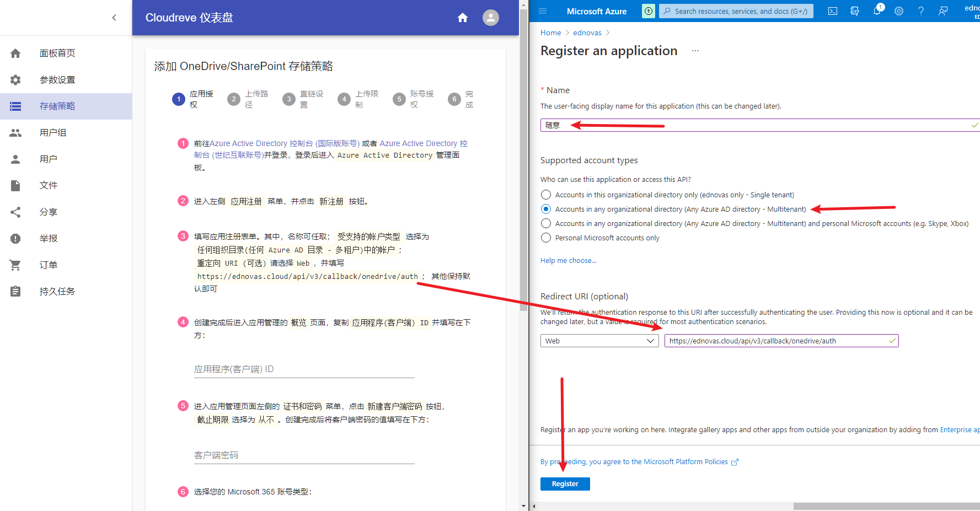Select the Multitenant and personal accounts option
Screen dimensions: 980x511
pos(546,223)
